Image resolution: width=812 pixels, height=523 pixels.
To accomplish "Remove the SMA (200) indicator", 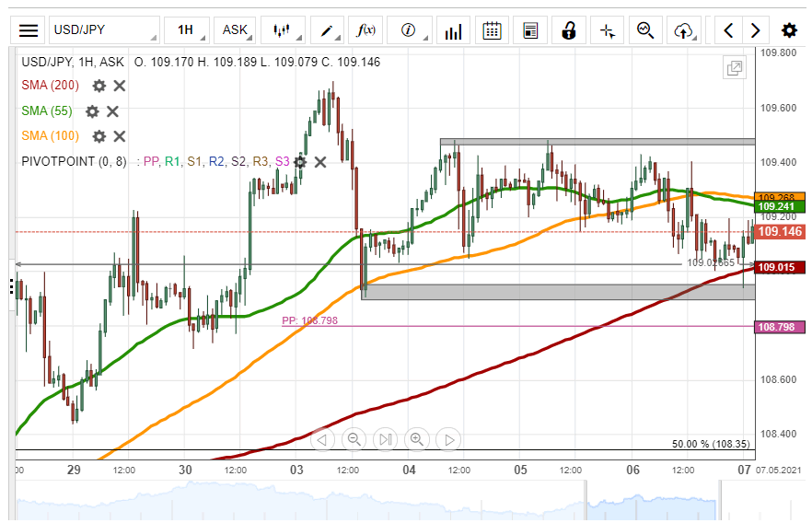I will [x=120, y=86].
